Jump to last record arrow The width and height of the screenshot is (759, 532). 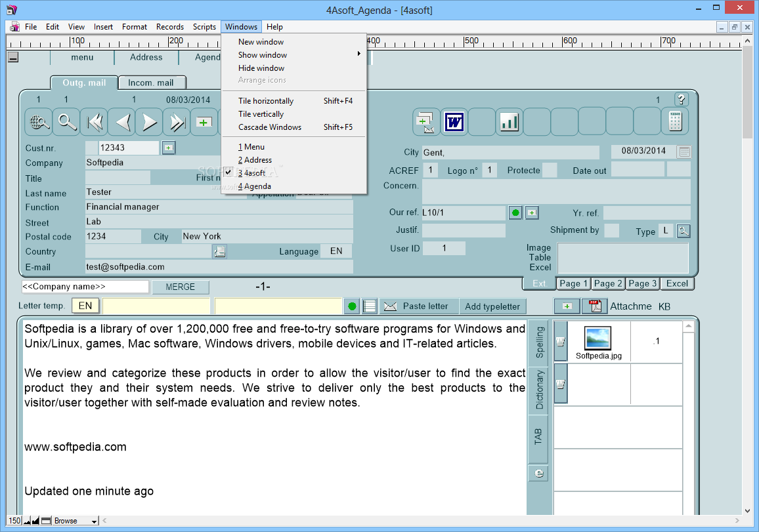[177, 123]
